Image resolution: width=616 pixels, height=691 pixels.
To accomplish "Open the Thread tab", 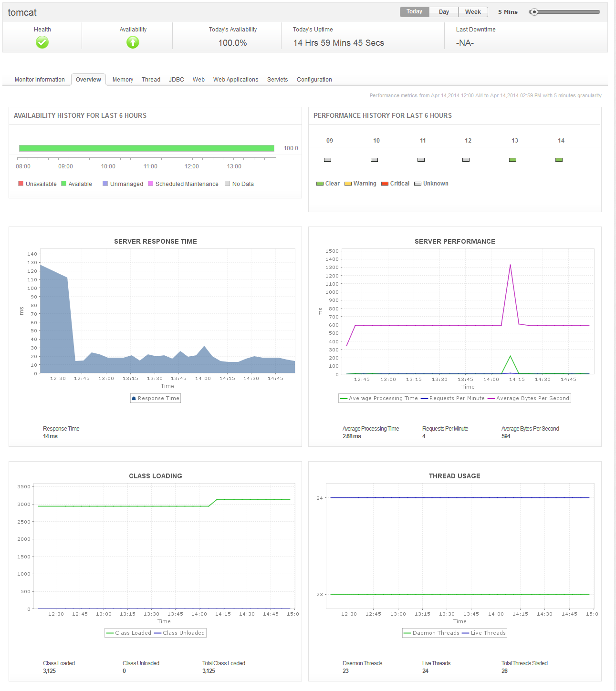I will (151, 80).
